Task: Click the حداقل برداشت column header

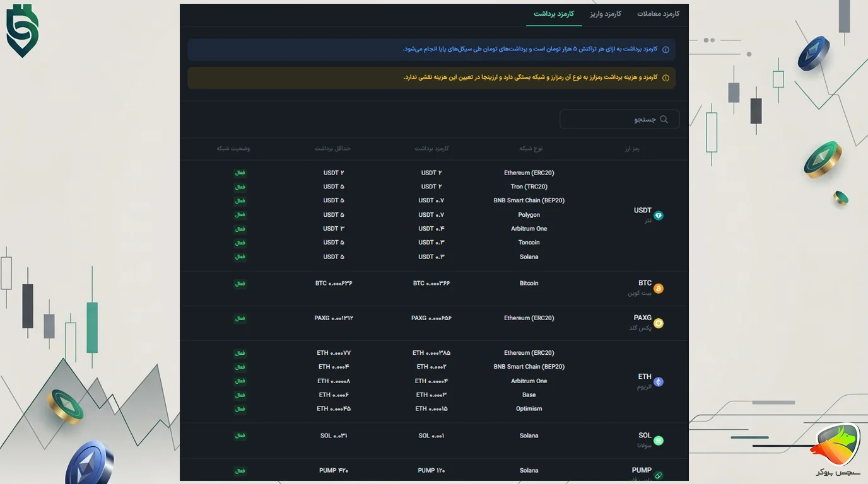Action: [x=332, y=149]
